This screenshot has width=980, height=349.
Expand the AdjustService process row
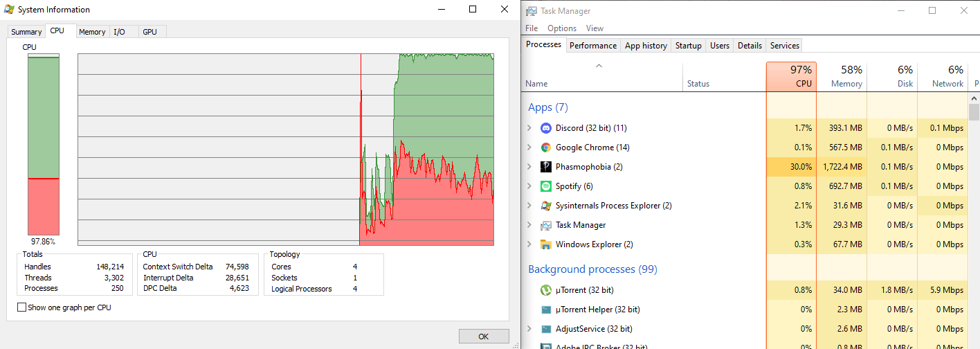(x=529, y=329)
